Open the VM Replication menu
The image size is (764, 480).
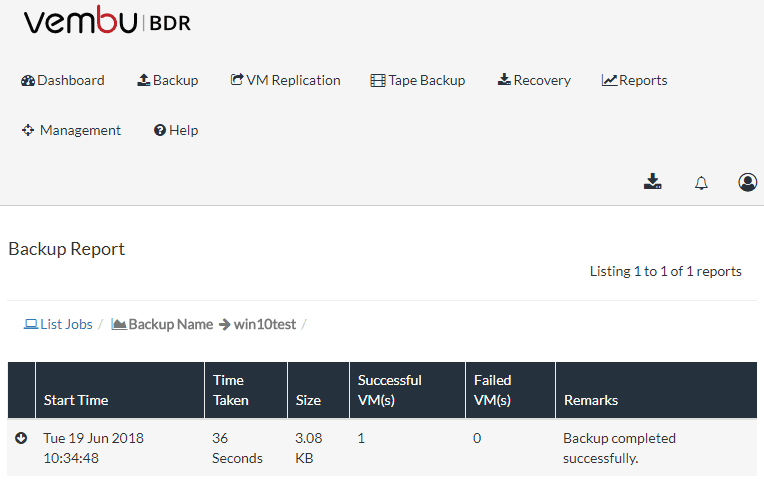[x=286, y=80]
